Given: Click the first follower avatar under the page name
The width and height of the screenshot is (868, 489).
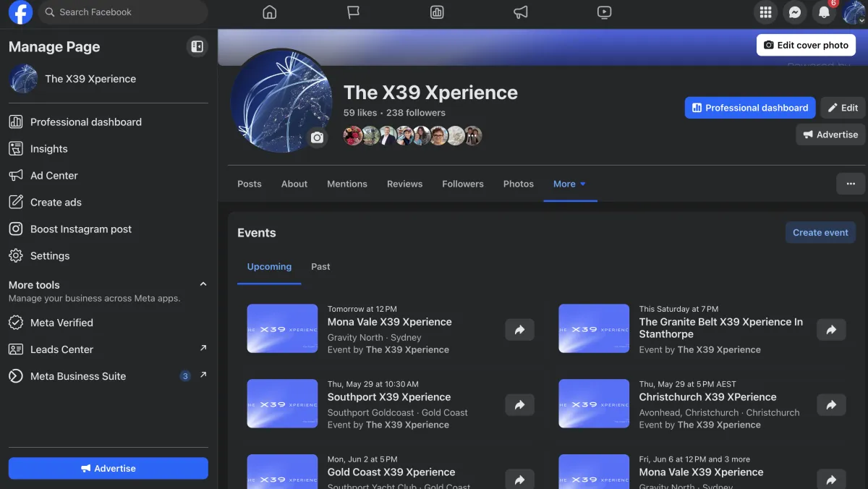Looking at the screenshot, I should click(x=353, y=135).
